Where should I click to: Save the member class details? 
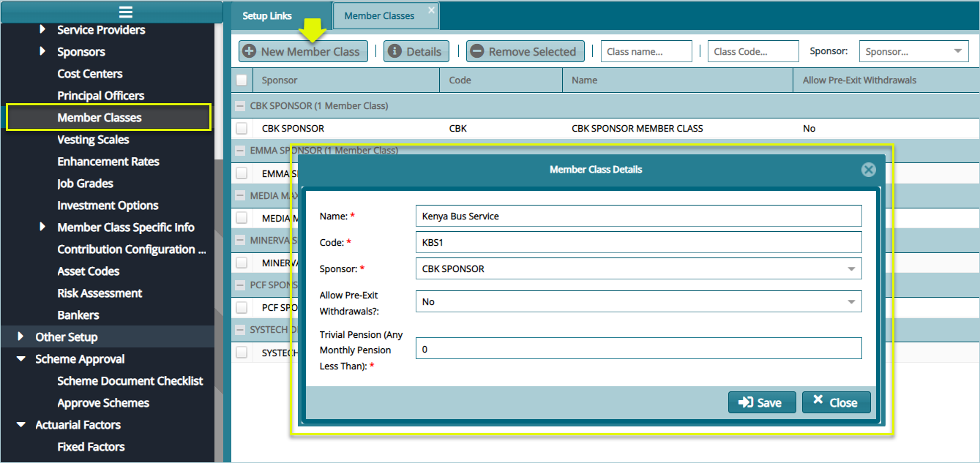pos(762,402)
